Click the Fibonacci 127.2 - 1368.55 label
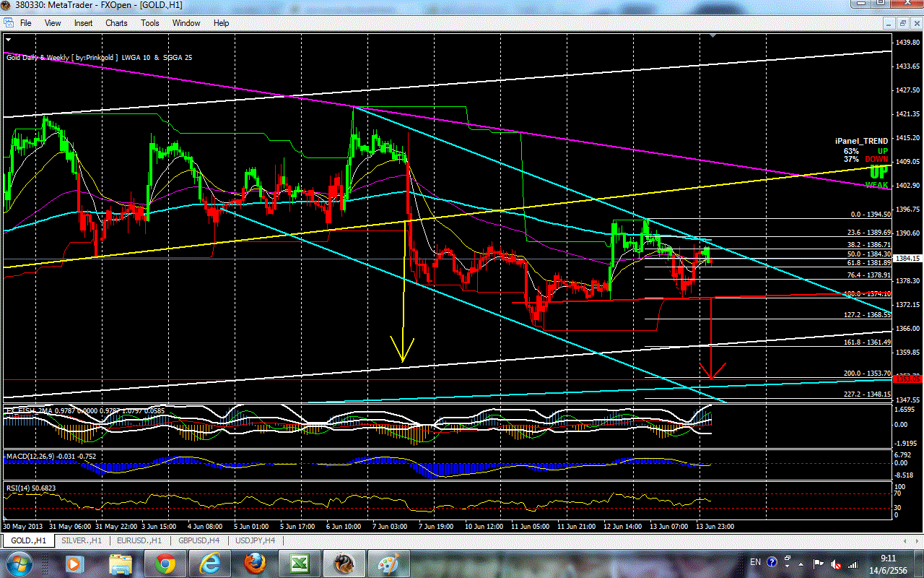Screen dimensions: 924x578 [x=867, y=315]
